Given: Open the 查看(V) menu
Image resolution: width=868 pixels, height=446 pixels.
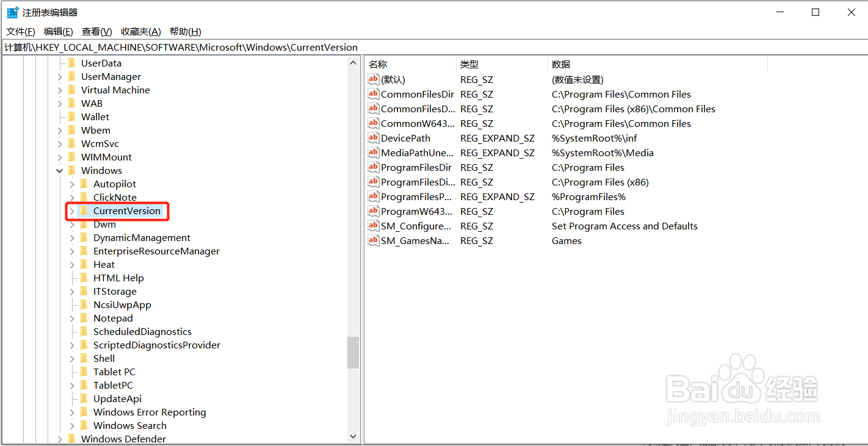Looking at the screenshot, I should pyautogui.click(x=97, y=32).
